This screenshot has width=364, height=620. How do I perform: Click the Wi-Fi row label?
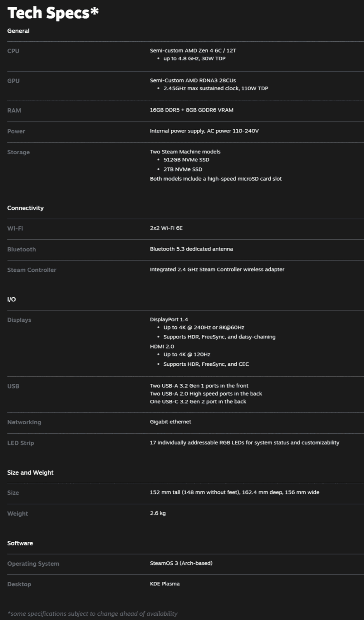click(15, 228)
